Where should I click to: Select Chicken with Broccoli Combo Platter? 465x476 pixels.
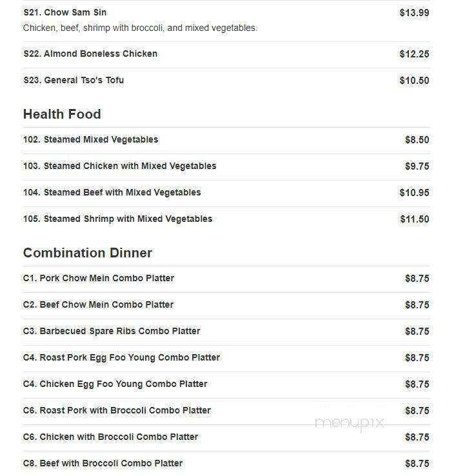(x=226, y=437)
